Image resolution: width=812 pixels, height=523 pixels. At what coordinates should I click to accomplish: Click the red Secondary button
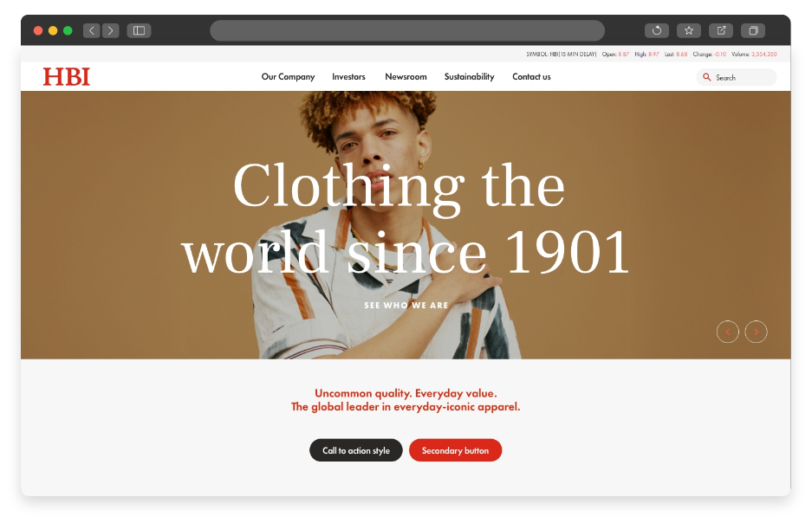pyautogui.click(x=455, y=450)
